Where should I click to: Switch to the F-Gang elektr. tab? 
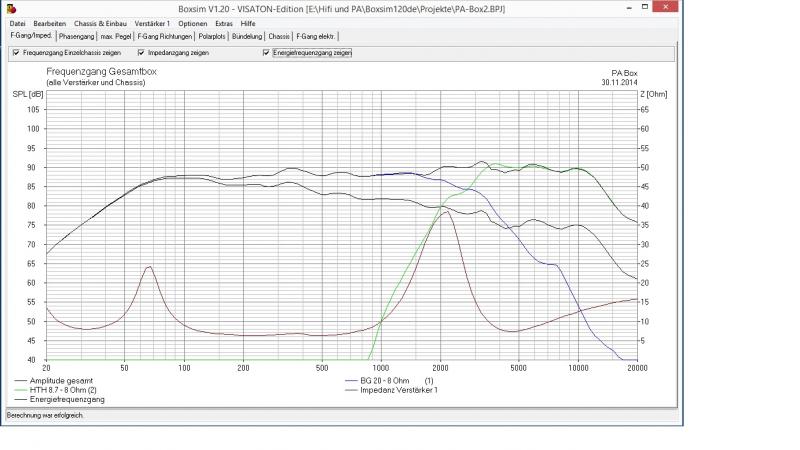[x=316, y=36]
